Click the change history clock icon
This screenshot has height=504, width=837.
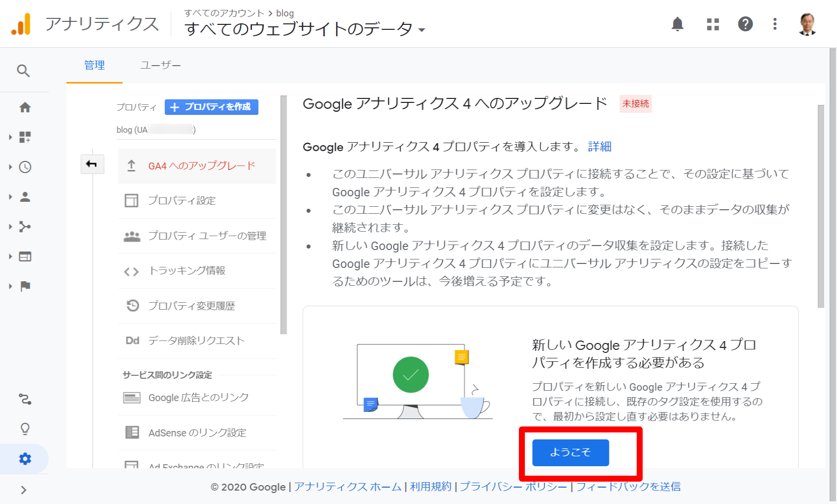click(132, 306)
